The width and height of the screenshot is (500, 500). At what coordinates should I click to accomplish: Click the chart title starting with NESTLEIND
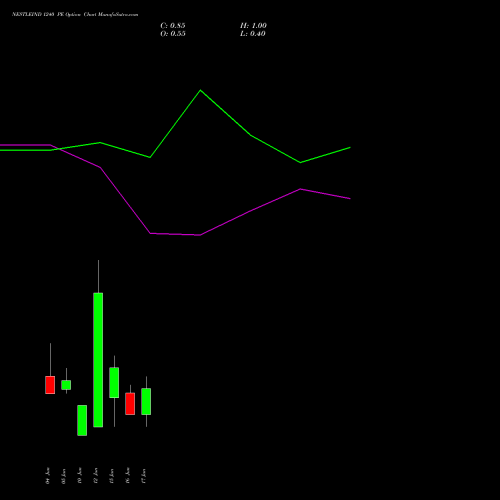[75, 14]
